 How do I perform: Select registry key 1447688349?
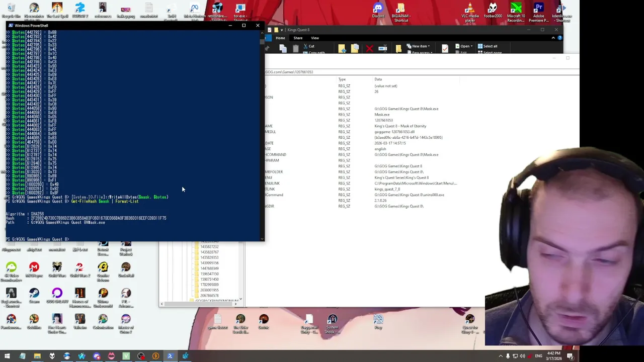[x=209, y=268]
